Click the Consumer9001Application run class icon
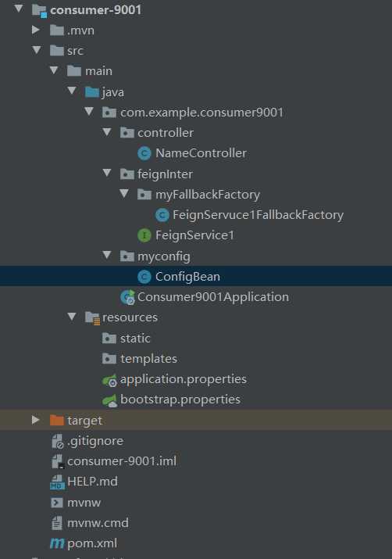 point(127,297)
